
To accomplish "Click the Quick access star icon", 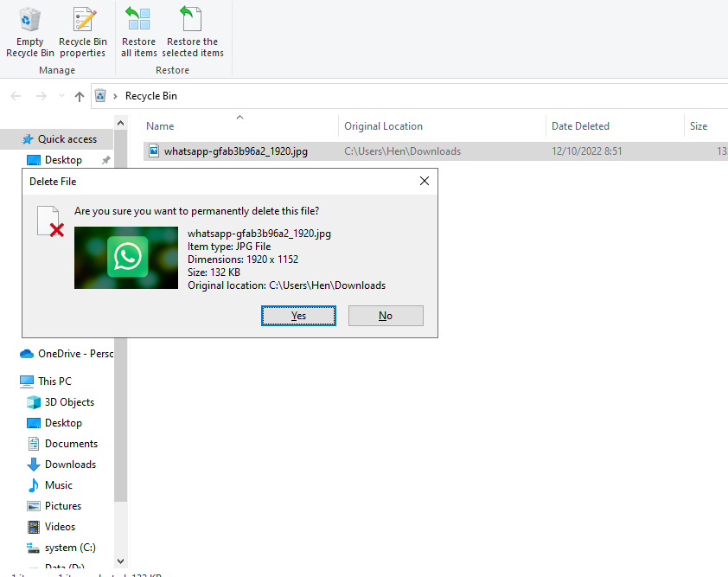I will pyautogui.click(x=28, y=139).
